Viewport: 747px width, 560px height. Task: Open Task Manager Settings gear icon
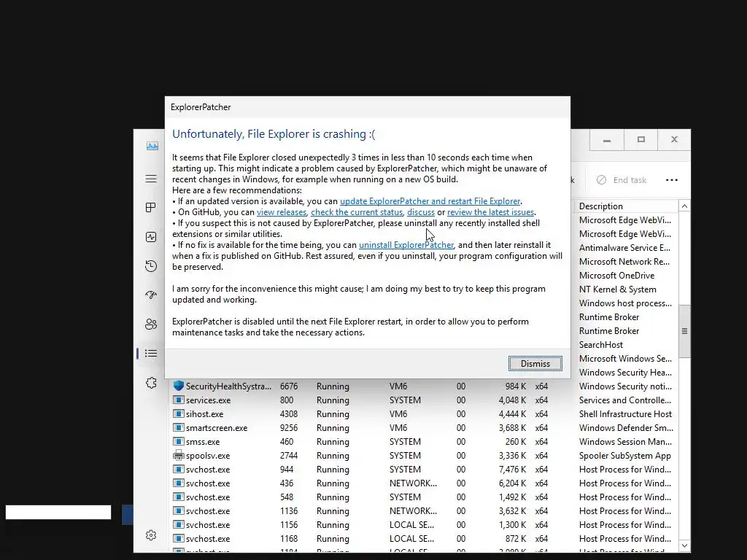[x=151, y=535]
